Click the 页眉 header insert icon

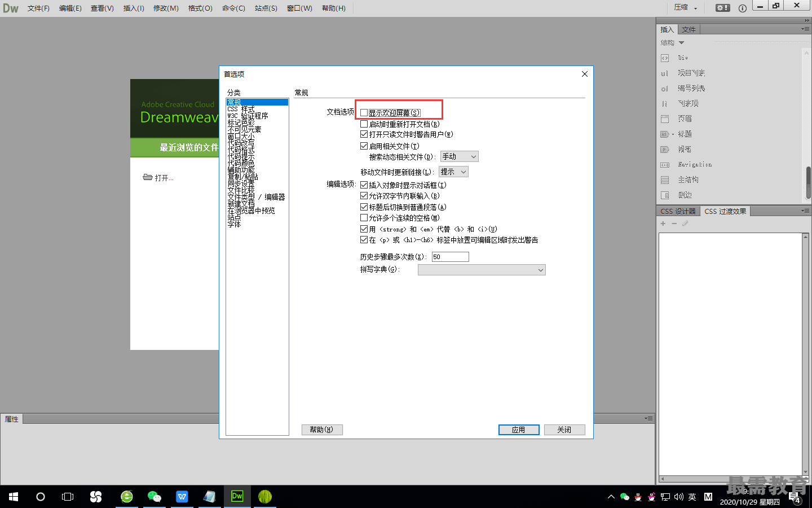(x=665, y=119)
